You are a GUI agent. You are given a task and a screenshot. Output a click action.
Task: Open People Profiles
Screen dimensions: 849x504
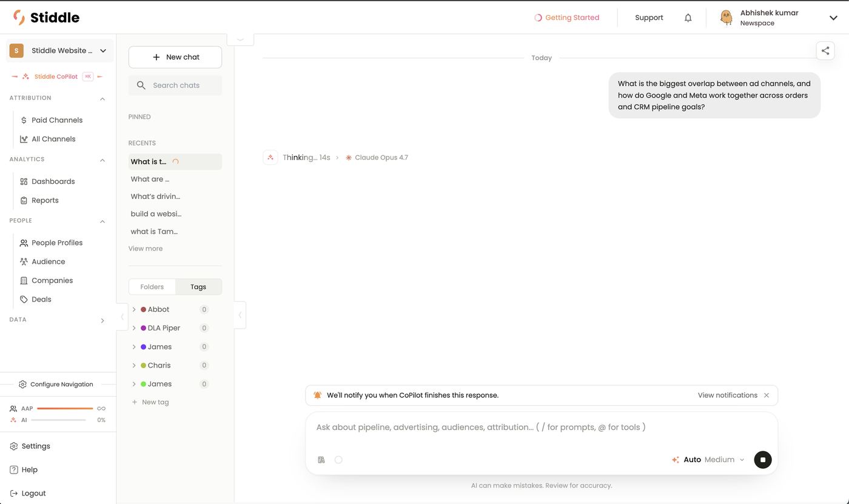click(57, 243)
